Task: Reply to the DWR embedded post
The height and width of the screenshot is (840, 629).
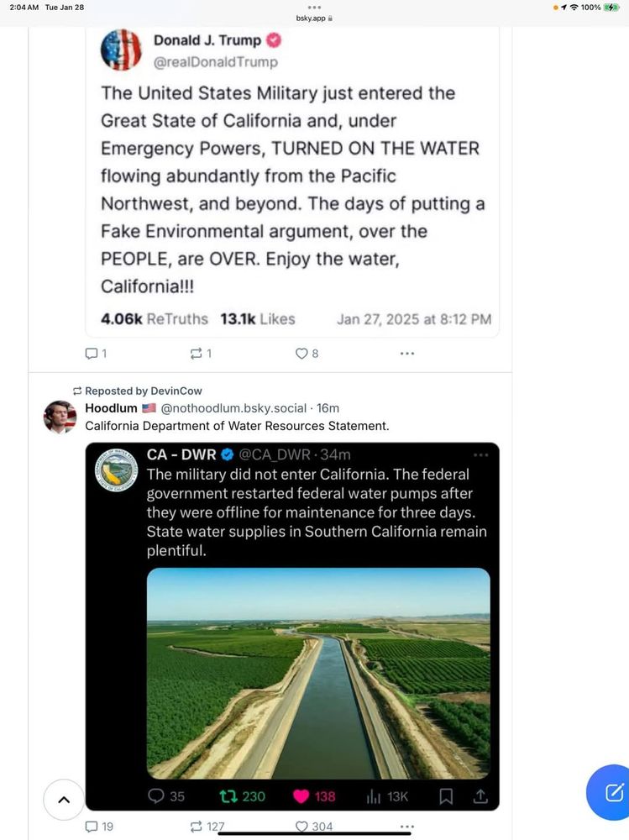Action: pyautogui.click(x=155, y=795)
